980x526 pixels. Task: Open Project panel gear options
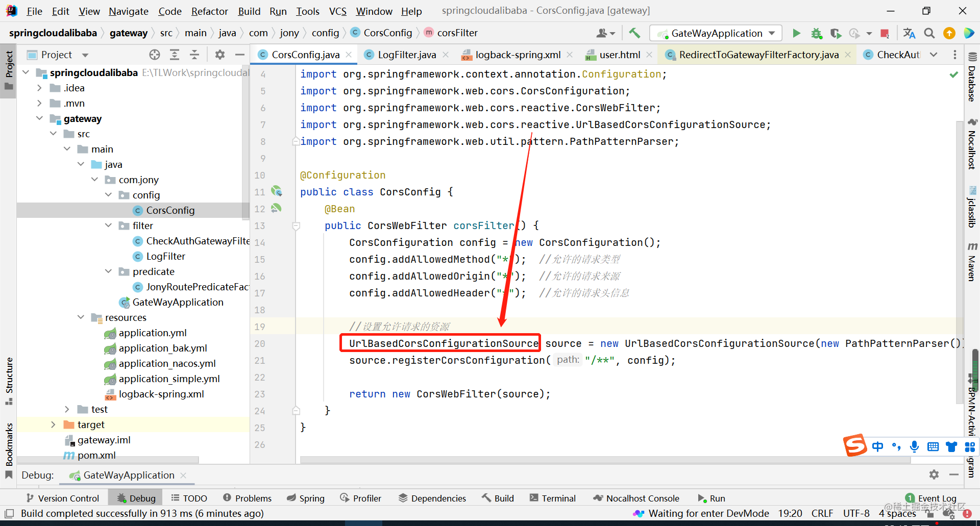(220, 55)
